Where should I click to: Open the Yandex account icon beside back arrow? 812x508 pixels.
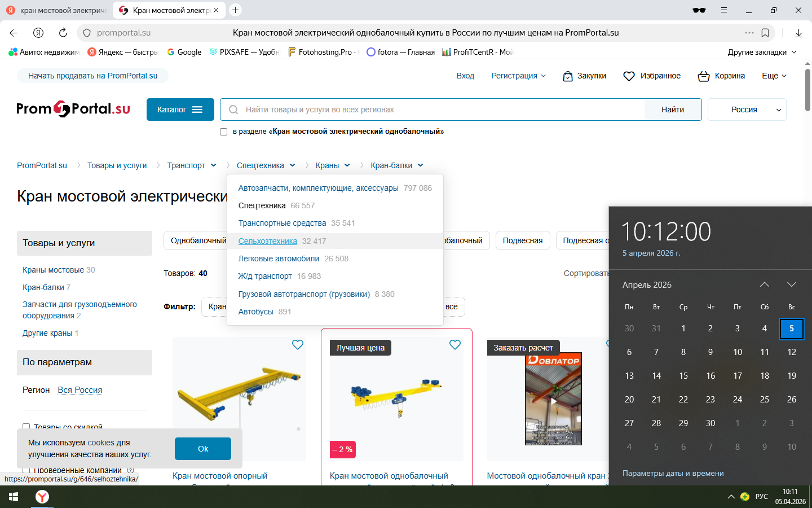(38, 33)
